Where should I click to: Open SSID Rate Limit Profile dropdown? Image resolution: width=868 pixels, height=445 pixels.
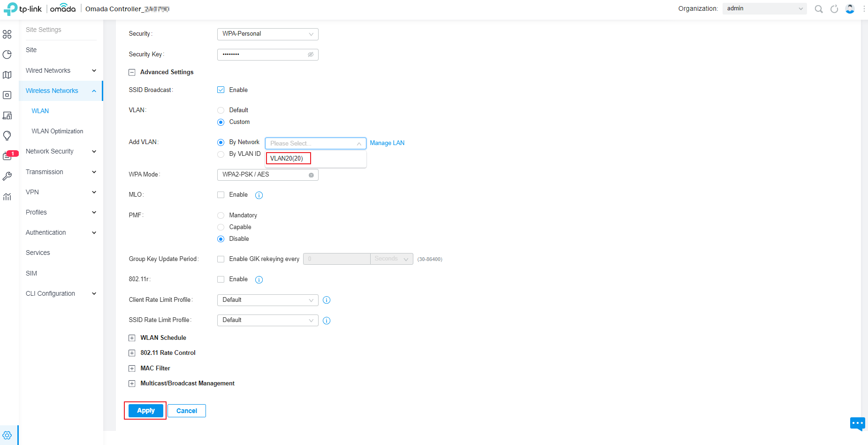(268, 320)
